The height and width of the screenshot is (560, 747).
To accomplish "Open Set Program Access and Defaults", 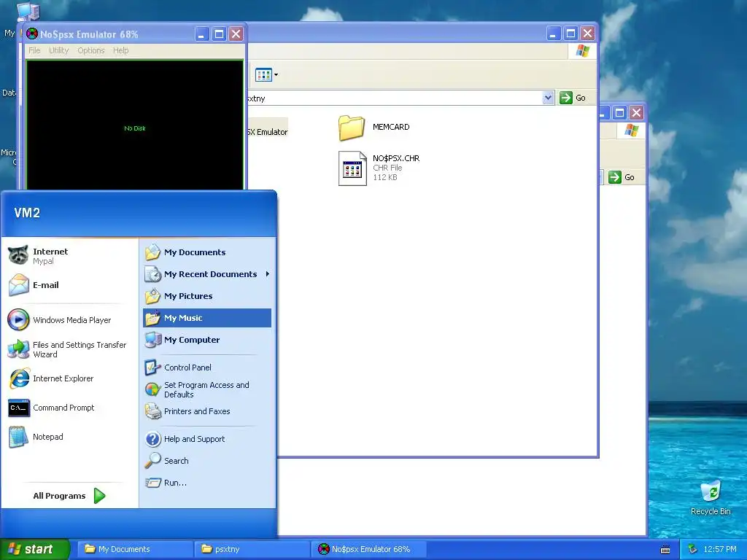I will pyautogui.click(x=206, y=389).
